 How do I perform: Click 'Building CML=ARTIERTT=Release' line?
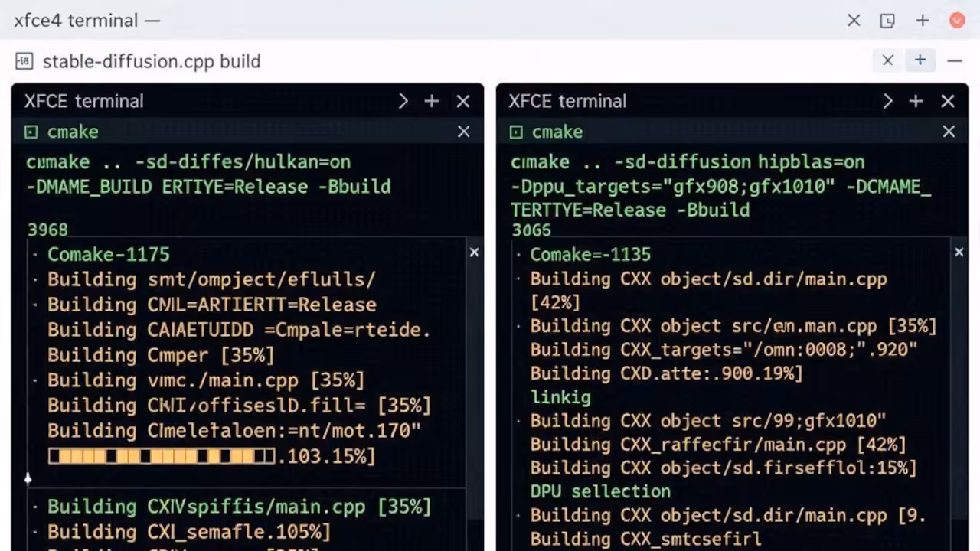212,305
